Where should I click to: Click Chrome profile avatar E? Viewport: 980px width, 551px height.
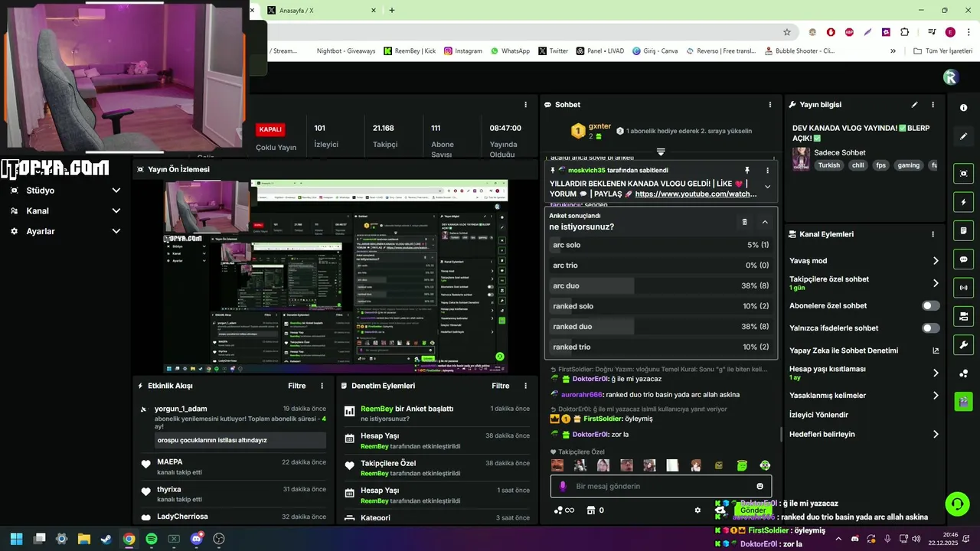(950, 32)
